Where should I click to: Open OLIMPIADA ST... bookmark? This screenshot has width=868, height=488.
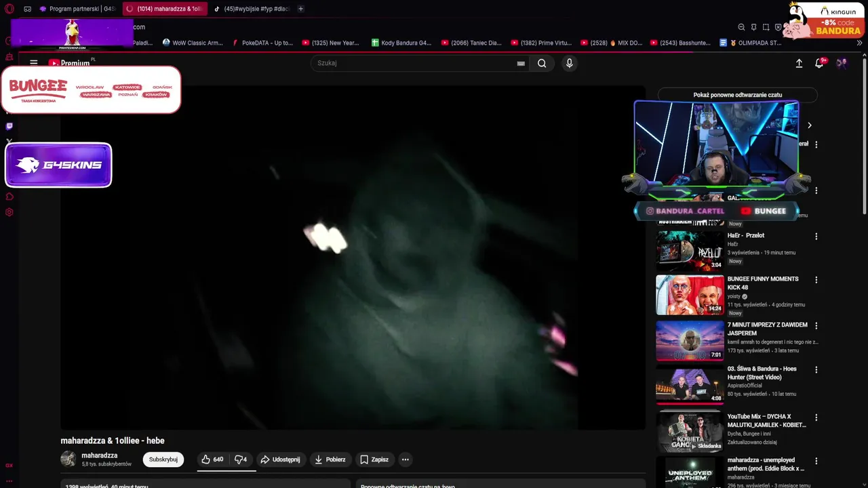pos(751,43)
